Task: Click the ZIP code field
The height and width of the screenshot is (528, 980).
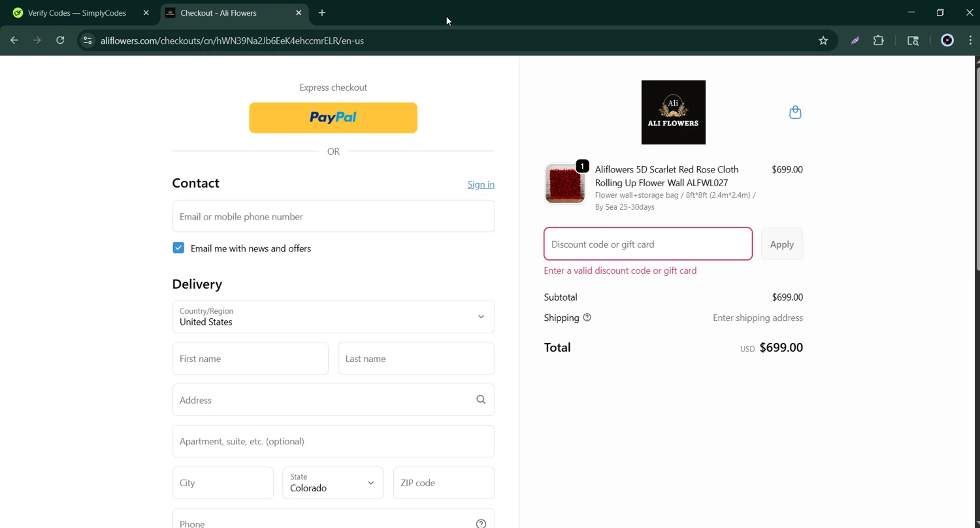Action: [444, 483]
